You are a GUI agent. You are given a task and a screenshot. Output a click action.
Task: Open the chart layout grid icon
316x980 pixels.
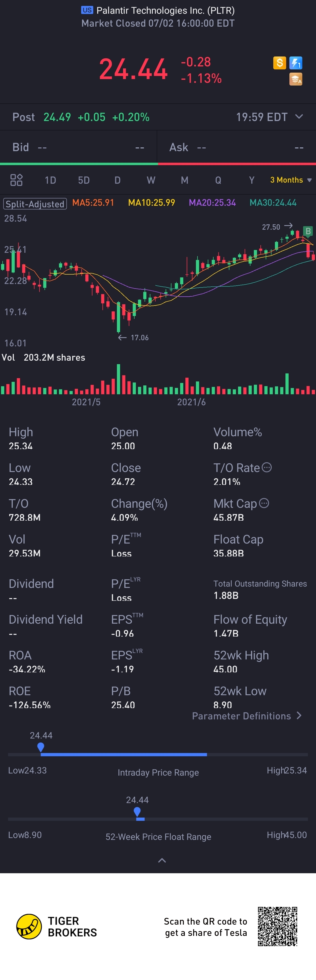pos(16,180)
